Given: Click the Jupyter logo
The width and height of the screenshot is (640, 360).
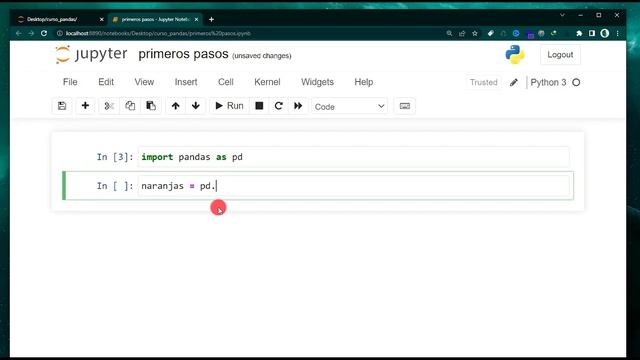Looking at the screenshot, I should (91, 54).
